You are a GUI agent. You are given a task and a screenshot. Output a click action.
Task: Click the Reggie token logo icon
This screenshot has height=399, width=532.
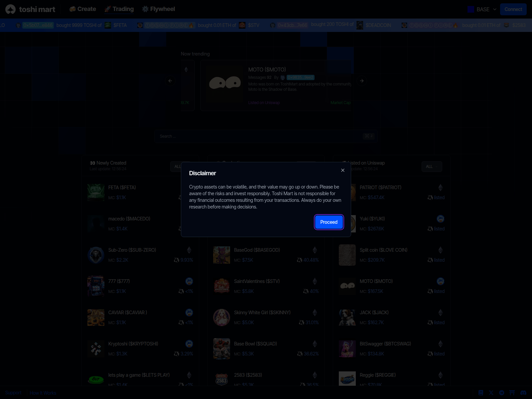pyautogui.click(x=347, y=379)
